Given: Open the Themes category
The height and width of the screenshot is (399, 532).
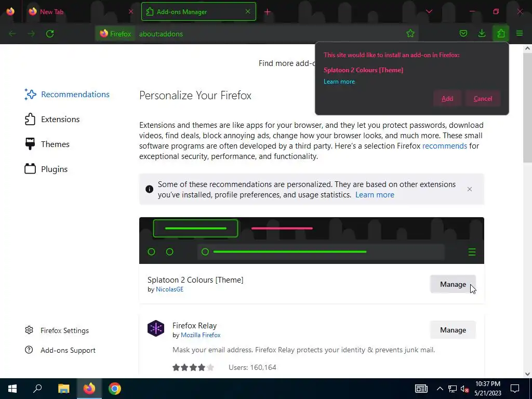Looking at the screenshot, I should pyautogui.click(x=47, y=144).
